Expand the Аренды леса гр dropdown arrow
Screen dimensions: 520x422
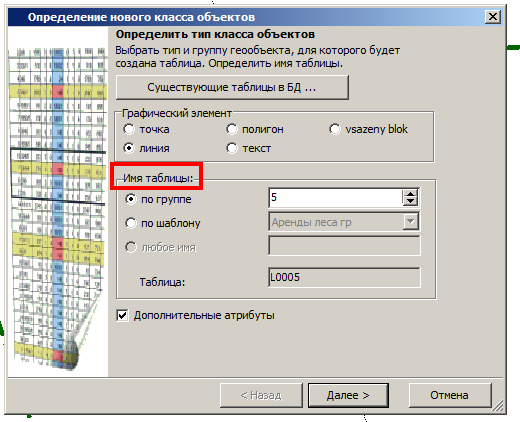click(x=410, y=222)
